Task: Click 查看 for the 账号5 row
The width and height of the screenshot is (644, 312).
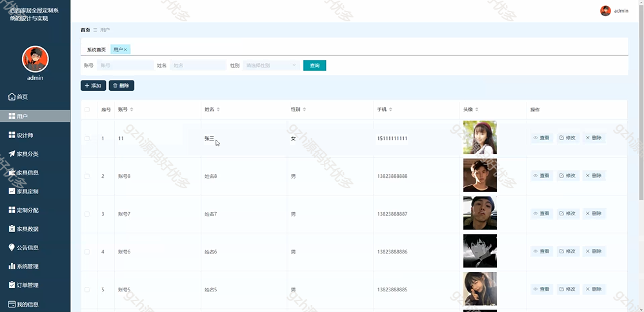Action: pyautogui.click(x=542, y=289)
